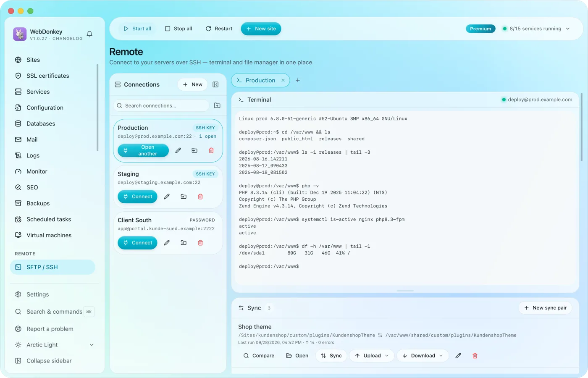Click the New site button

point(261,29)
